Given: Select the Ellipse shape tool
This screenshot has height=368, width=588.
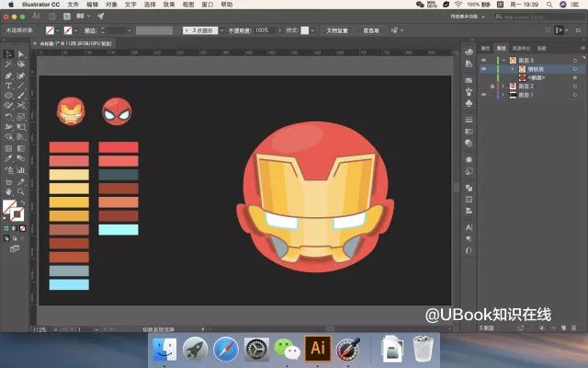Looking at the screenshot, I should pos(8,96).
